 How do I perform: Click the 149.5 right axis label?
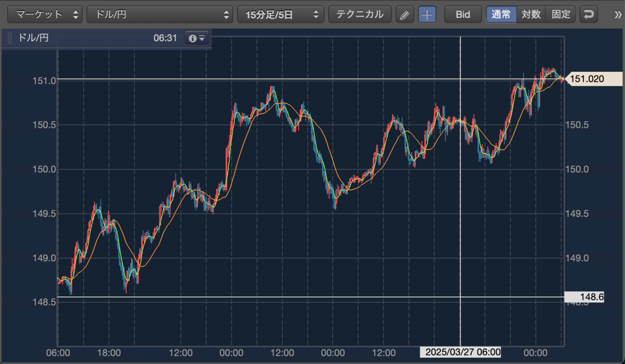coord(577,214)
